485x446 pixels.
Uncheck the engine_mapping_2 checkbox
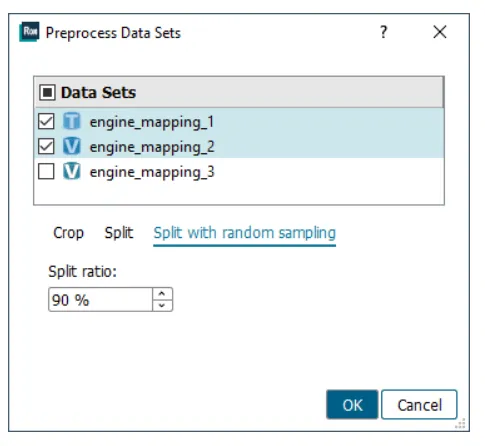pos(46,146)
